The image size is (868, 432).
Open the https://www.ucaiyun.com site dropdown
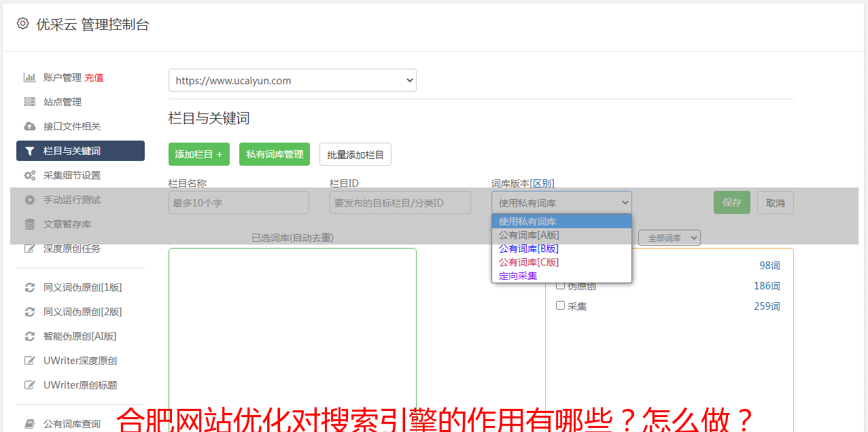click(292, 80)
